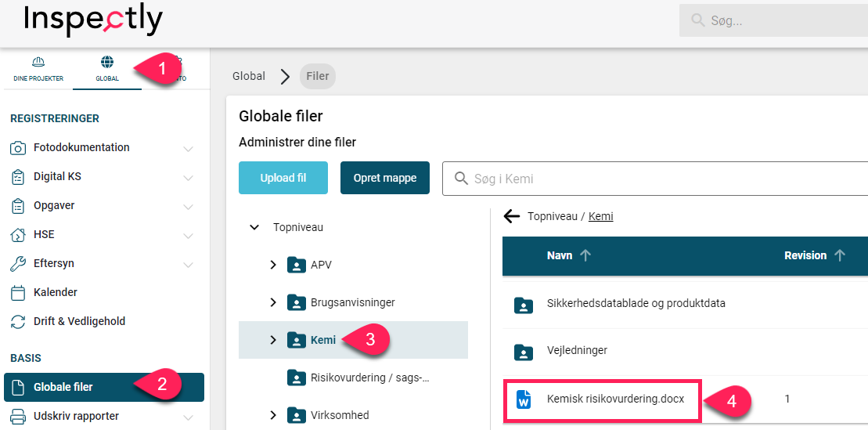Screen dimensions: 868x430
Task: Switch to the Global tab
Action: pyautogui.click(x=107, y=69)
